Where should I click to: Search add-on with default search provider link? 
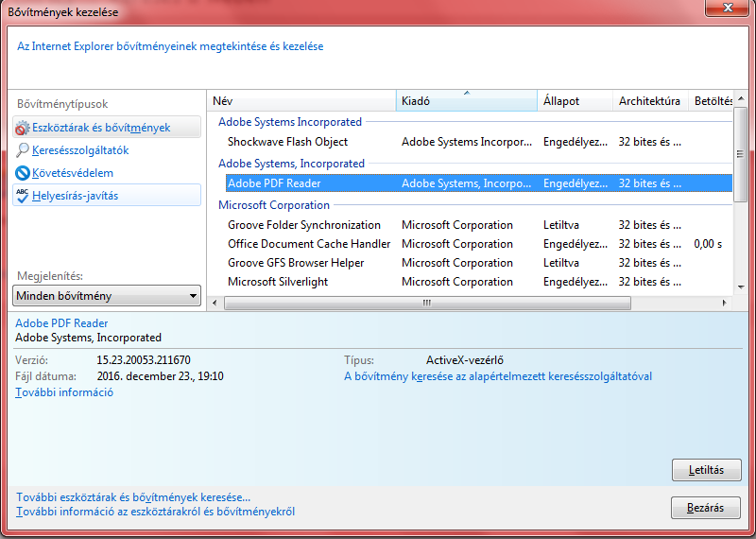[x=498, y=376]
